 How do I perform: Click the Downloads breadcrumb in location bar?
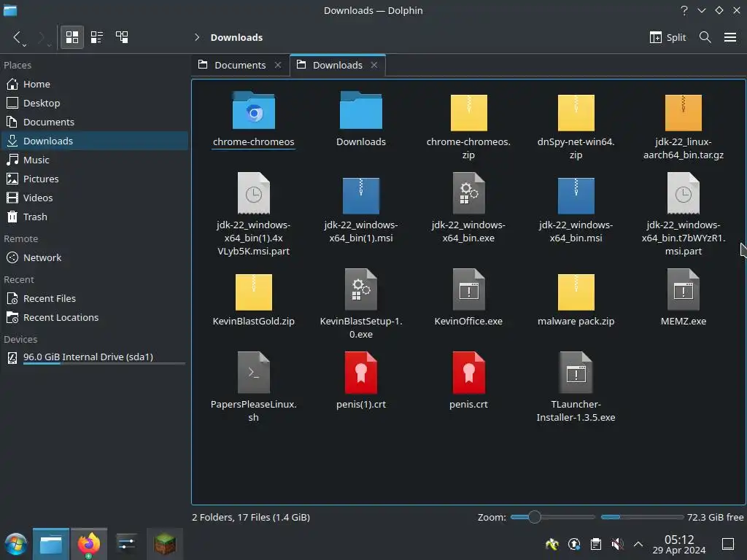pos(236,37)
